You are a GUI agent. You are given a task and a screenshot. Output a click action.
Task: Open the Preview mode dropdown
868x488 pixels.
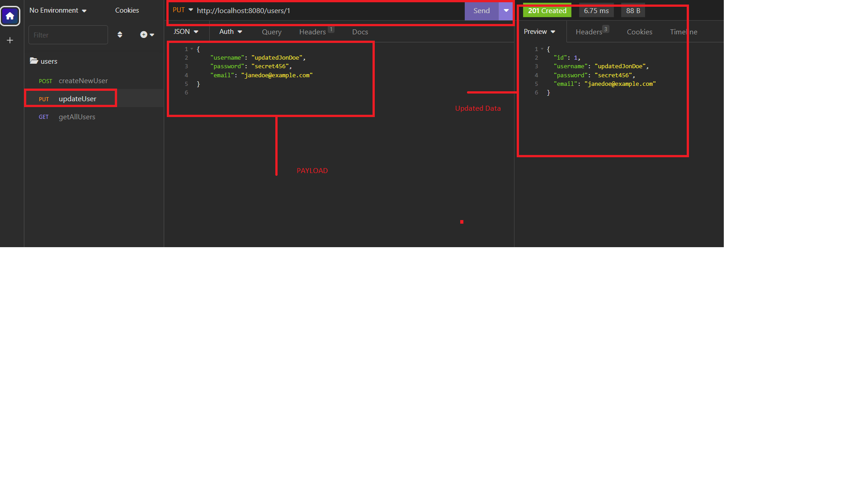pyautogui.click(x=539, y=32)
